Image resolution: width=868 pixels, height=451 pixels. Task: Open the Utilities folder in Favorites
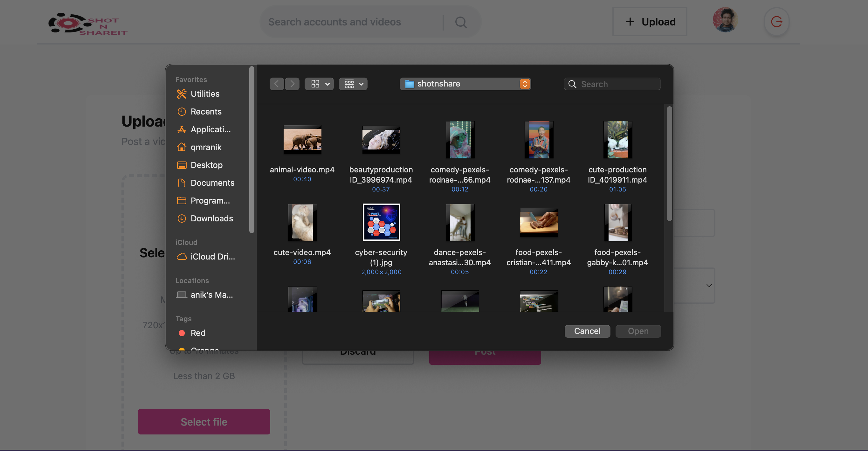(x=204, y=94)
